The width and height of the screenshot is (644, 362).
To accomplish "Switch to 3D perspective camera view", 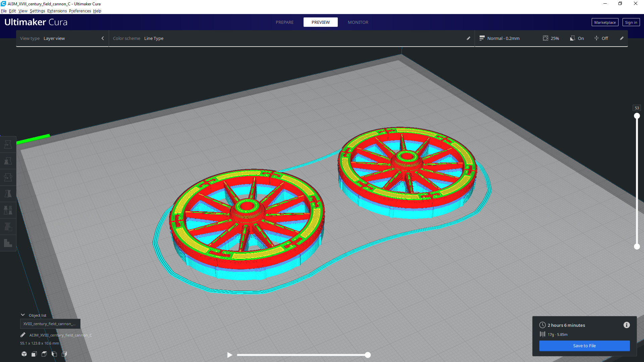I will click(x=24, y=354).
